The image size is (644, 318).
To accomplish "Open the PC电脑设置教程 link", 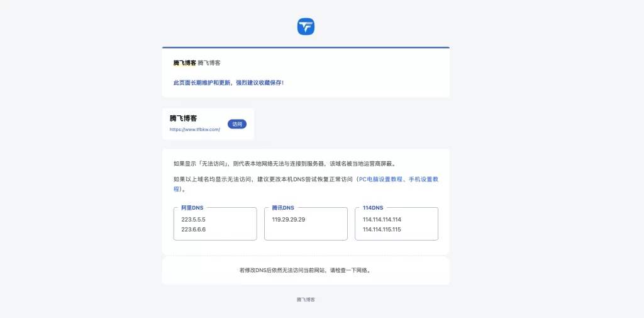I will [380, 179].
